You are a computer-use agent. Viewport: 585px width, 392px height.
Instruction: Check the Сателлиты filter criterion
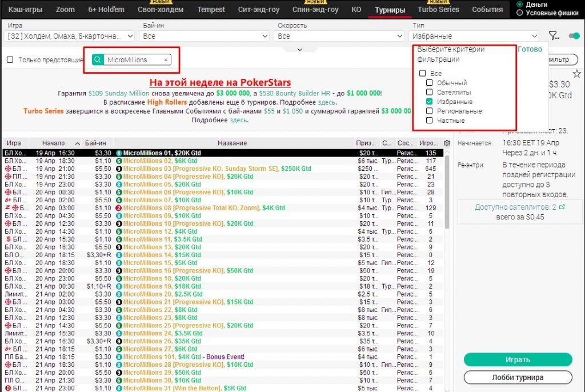tap(429, 91)
